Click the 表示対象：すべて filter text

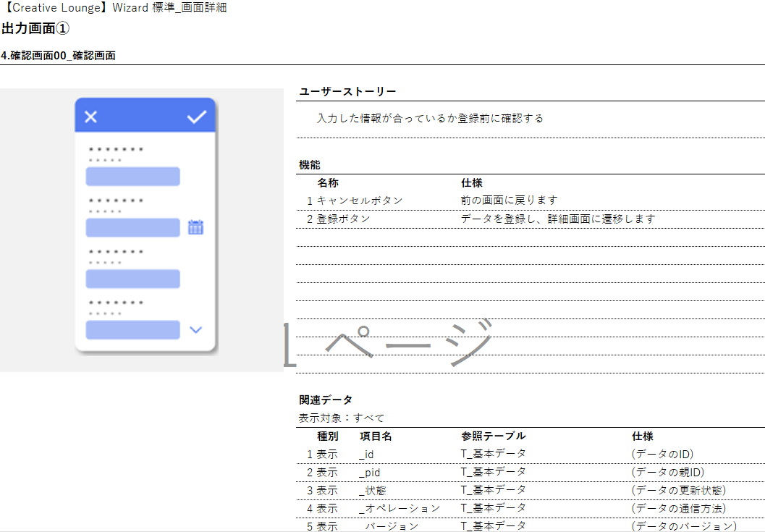tap(342, 418)
